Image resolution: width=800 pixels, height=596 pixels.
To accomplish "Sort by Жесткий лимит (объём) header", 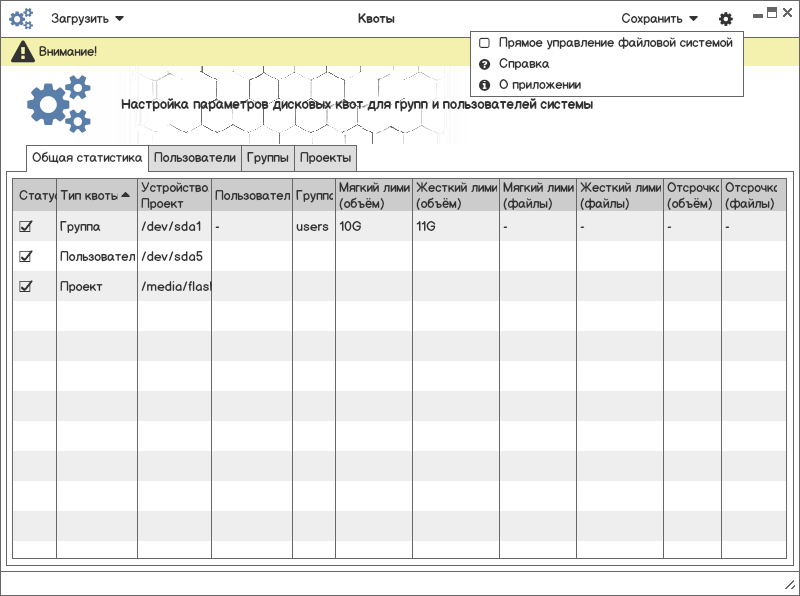I will tap(456, 195).
